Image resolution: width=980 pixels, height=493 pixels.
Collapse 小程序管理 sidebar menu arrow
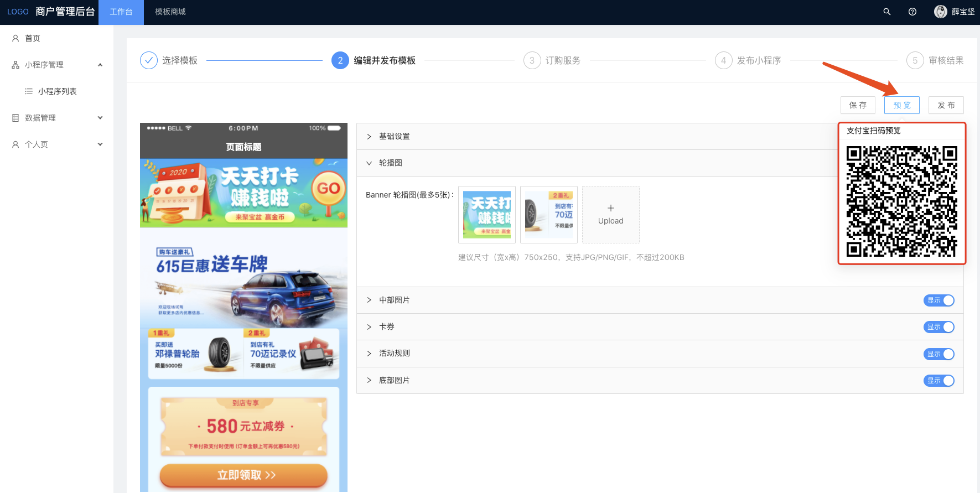click(x=100, y=65)
